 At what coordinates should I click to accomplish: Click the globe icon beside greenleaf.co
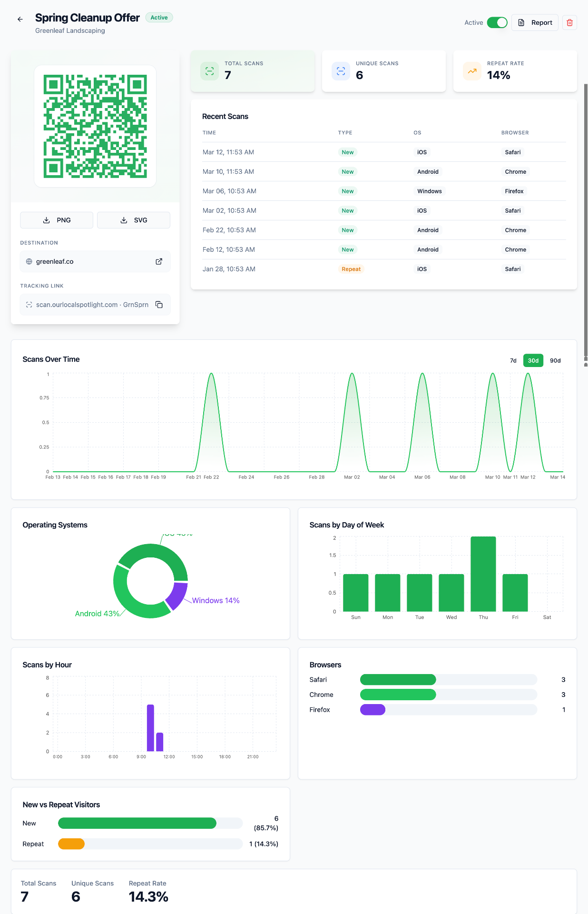click(x=29, y=261)
